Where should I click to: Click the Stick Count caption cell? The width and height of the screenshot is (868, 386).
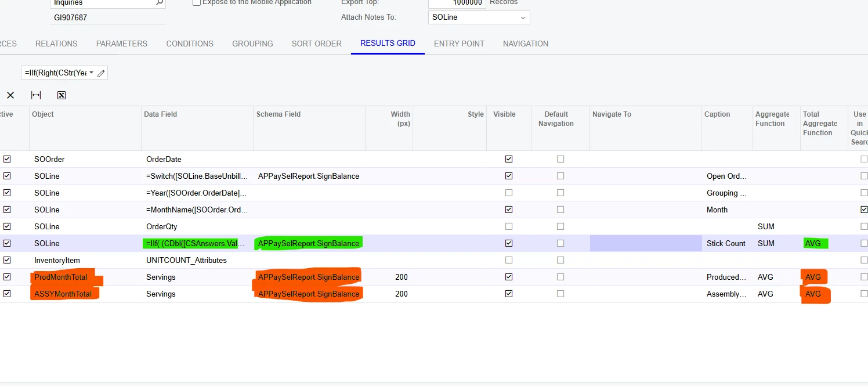click(727, 243)
